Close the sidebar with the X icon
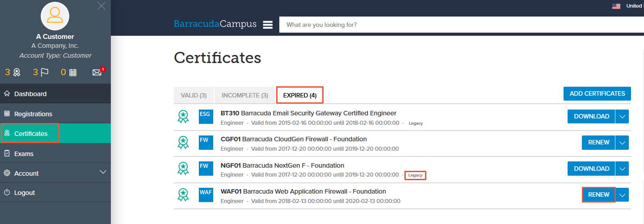The height and width of the screenshot is (224, 644). pos(101,6)
